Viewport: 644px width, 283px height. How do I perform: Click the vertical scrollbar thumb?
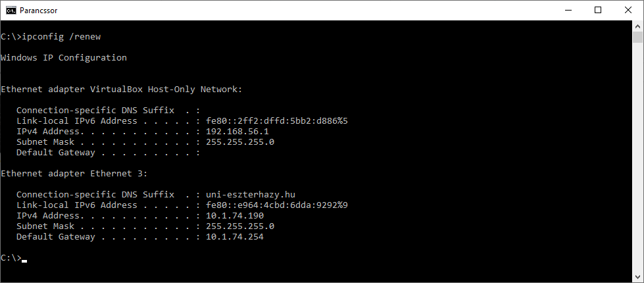coord(637,37)
